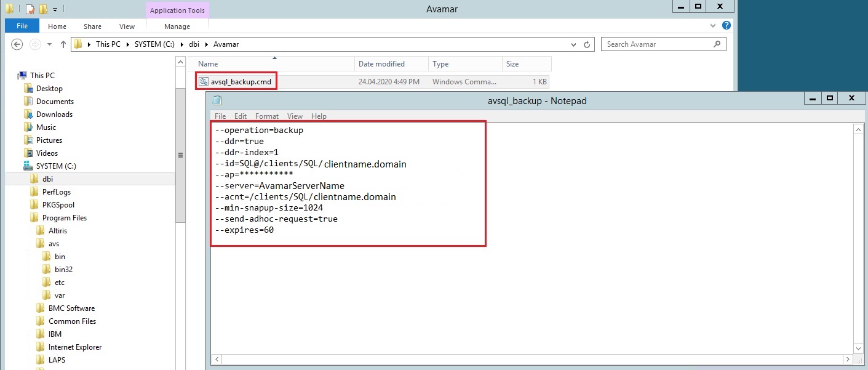Screen dimensions: 868x370
Task: Open Notepad Edit menu
Action: (241, 116)
